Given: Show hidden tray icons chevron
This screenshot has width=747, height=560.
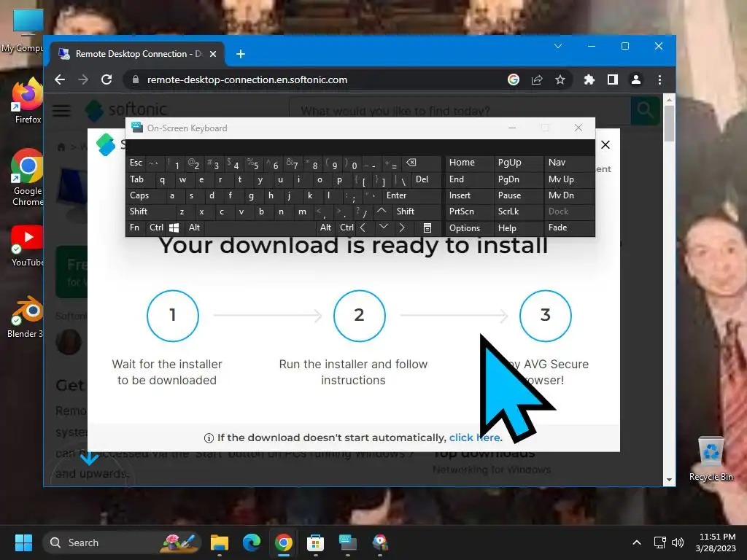Looking at the screenshot, I should [636, 542].
